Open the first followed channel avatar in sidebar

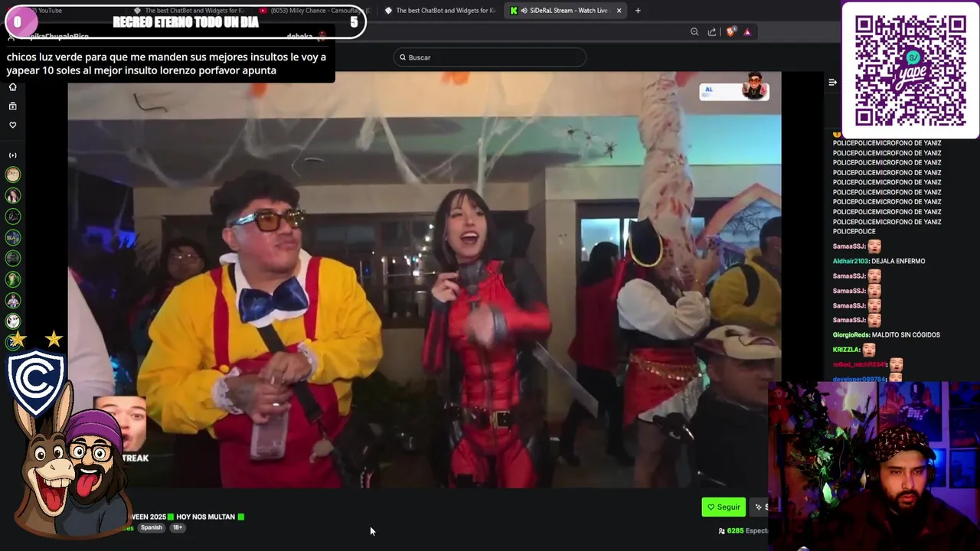[x=12, y=174]
